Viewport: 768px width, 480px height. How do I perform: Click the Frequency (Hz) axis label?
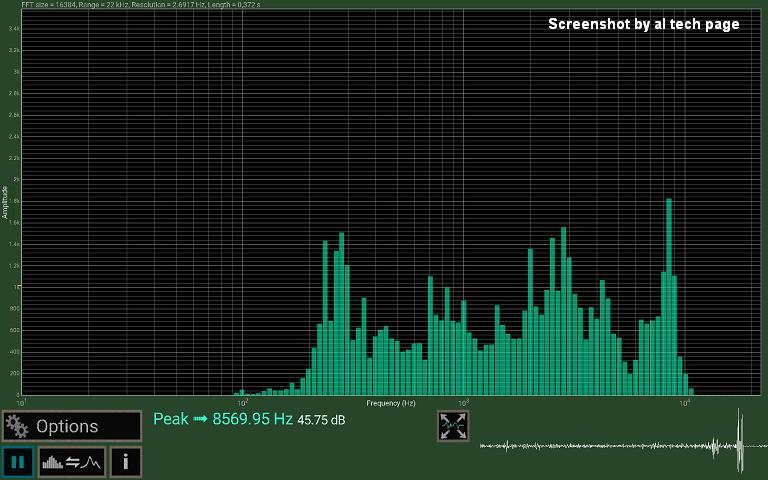390,403
